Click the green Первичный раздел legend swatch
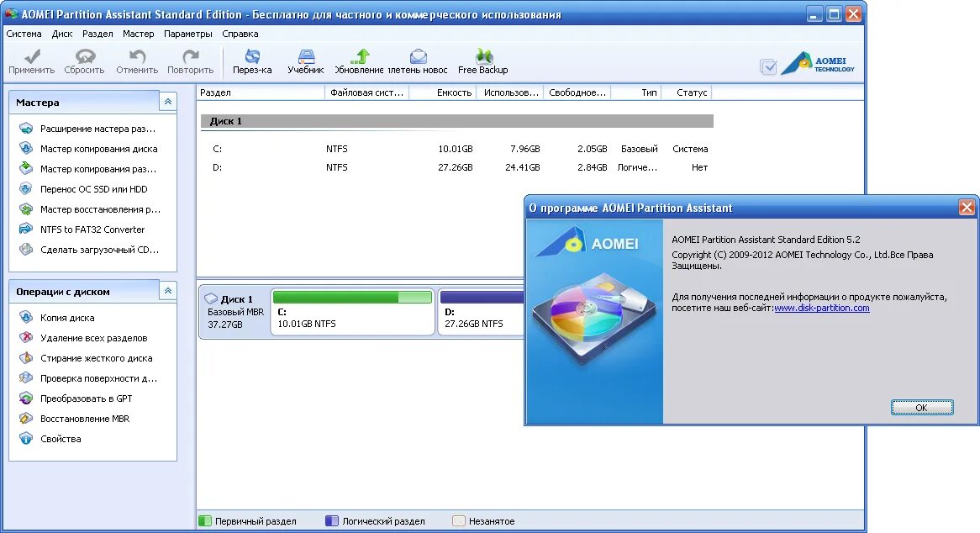This screenshot has height=533, width=980. [x=205, y=520]
